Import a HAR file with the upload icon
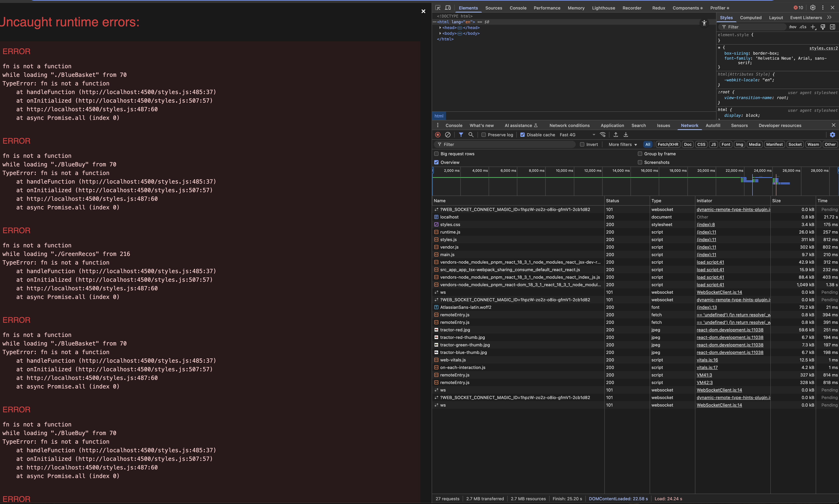The height and width of the screenshot is (504, 839). tap(616, 135)
